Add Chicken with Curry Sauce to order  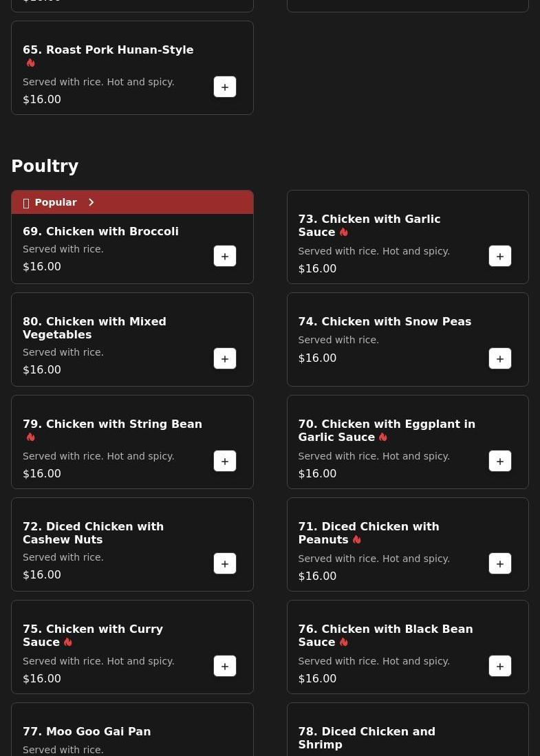coord(225,666)
